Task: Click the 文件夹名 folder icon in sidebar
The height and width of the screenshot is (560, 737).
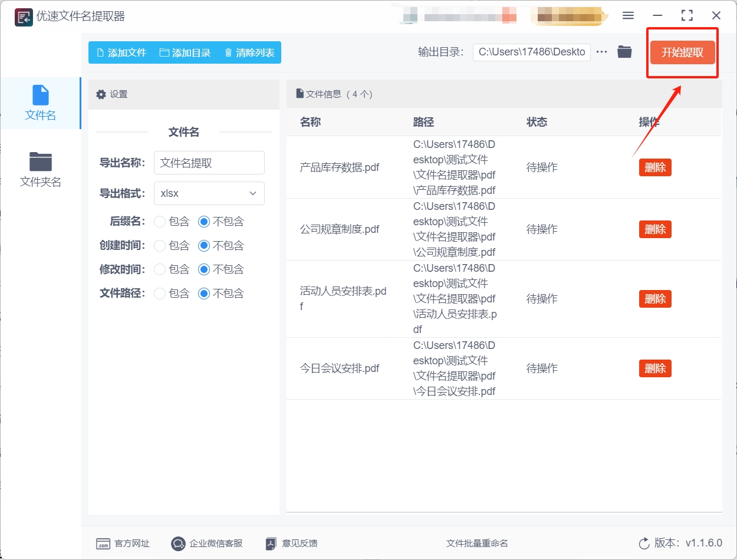Action: pyautogui.click(x=41, y=162)
